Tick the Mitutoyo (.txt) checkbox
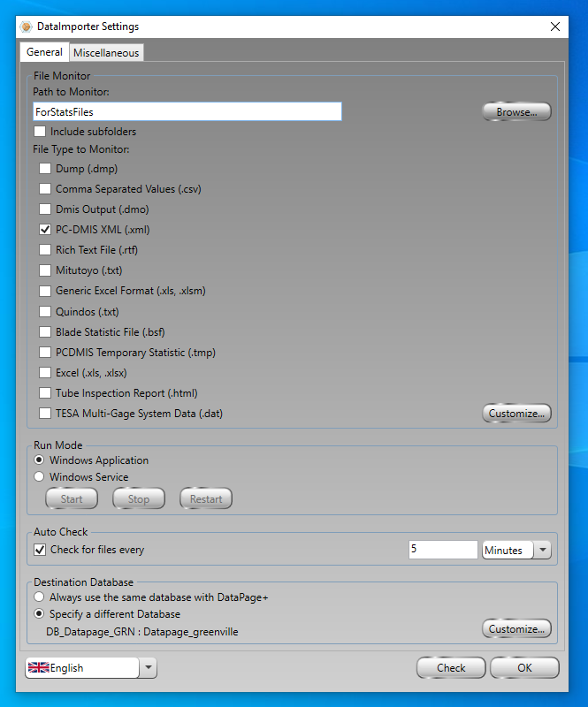Viewport: 588px width, 707px height. click(45, 270)
